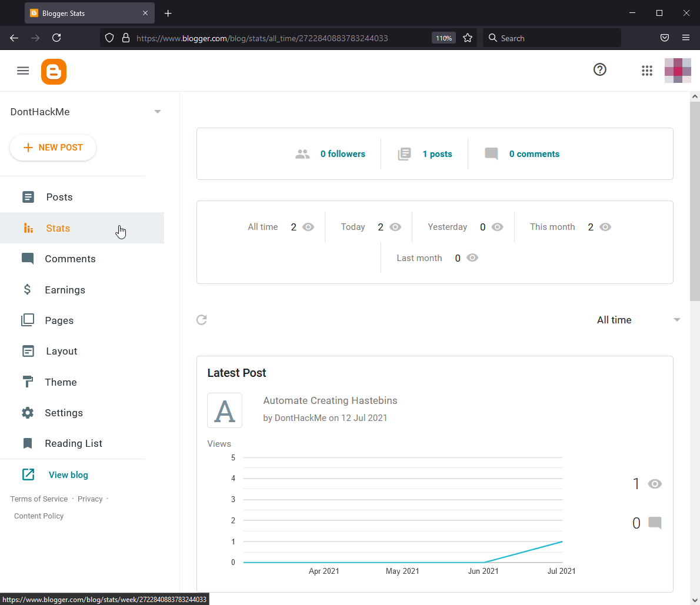
Task: Open the Layout section
Action: click(61, 351)
